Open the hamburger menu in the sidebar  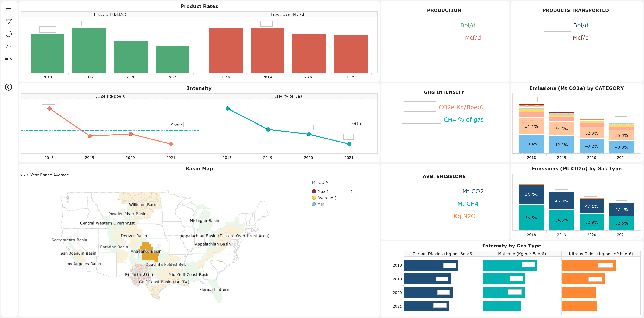[x=8, y=8]
